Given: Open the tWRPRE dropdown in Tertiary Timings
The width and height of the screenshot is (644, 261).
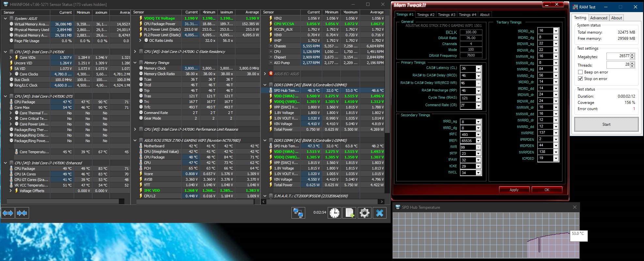Looking at the screenshot, I should click(556, 133).
